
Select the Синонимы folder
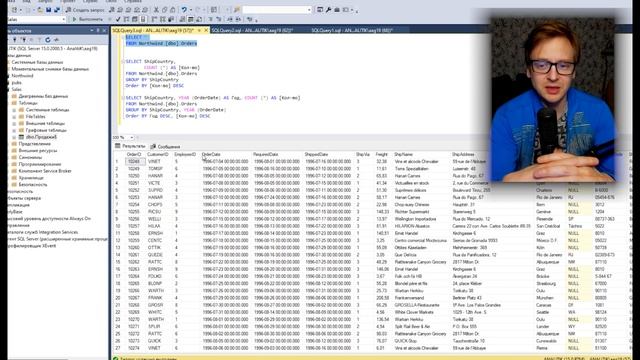pos(30,158)
